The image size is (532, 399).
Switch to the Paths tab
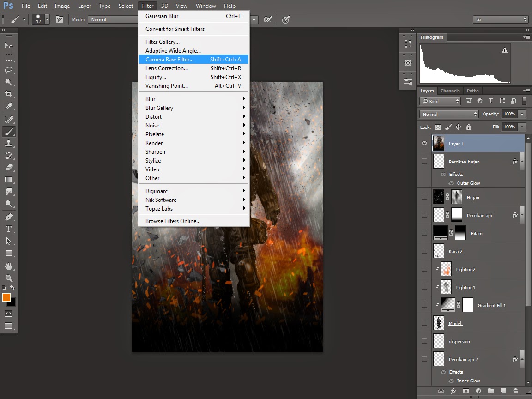coord(472,91)
